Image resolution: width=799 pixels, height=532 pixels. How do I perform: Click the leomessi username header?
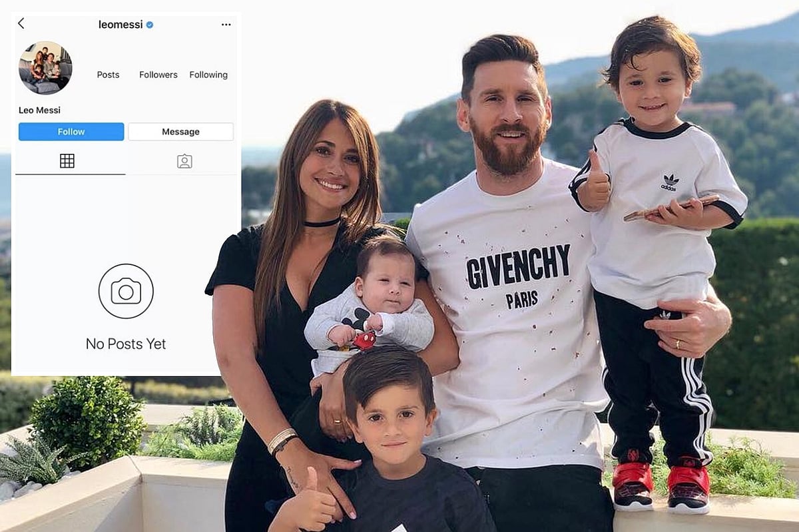pyautogui.click(x=121, y=25)
